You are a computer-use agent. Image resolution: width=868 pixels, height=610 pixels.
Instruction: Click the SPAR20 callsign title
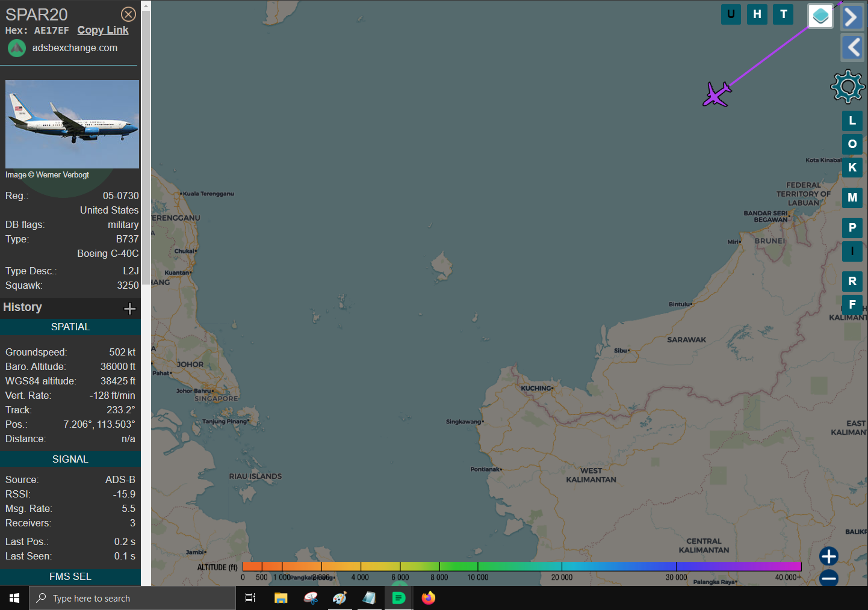pos(37,14)
